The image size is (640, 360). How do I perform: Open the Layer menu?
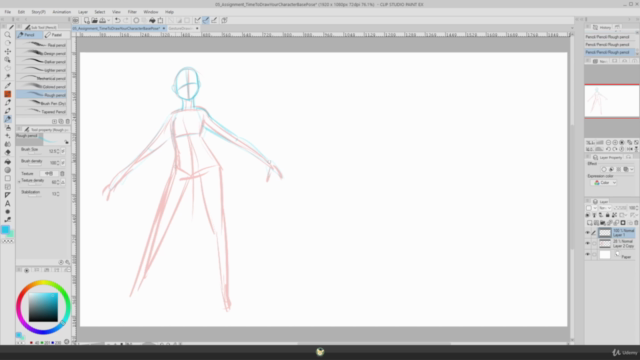point(83,12)
